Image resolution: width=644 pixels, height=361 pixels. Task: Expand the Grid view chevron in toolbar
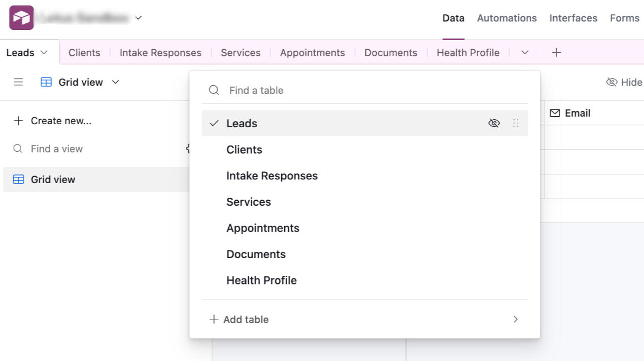click(116, 82)
